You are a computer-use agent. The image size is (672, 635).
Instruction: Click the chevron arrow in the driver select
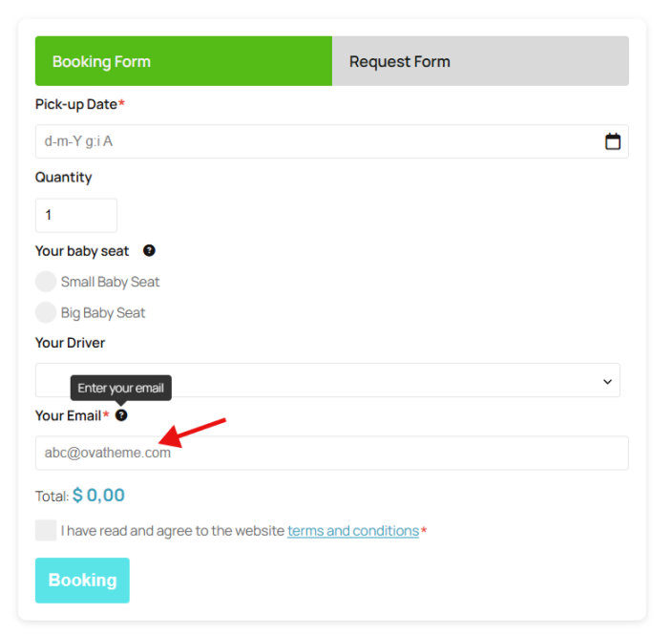(x=607, y=381)
